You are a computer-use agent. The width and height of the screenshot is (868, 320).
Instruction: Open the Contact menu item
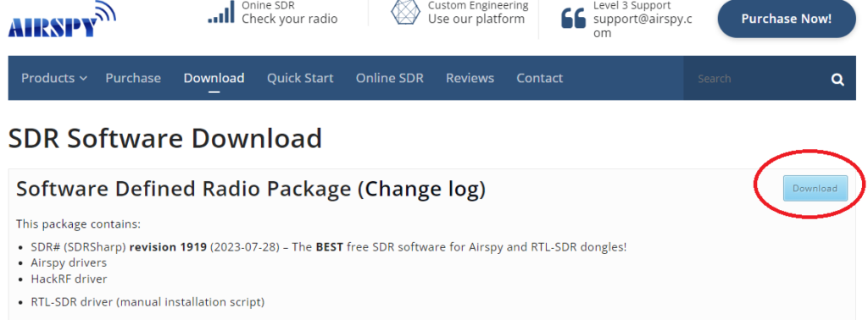540,79
